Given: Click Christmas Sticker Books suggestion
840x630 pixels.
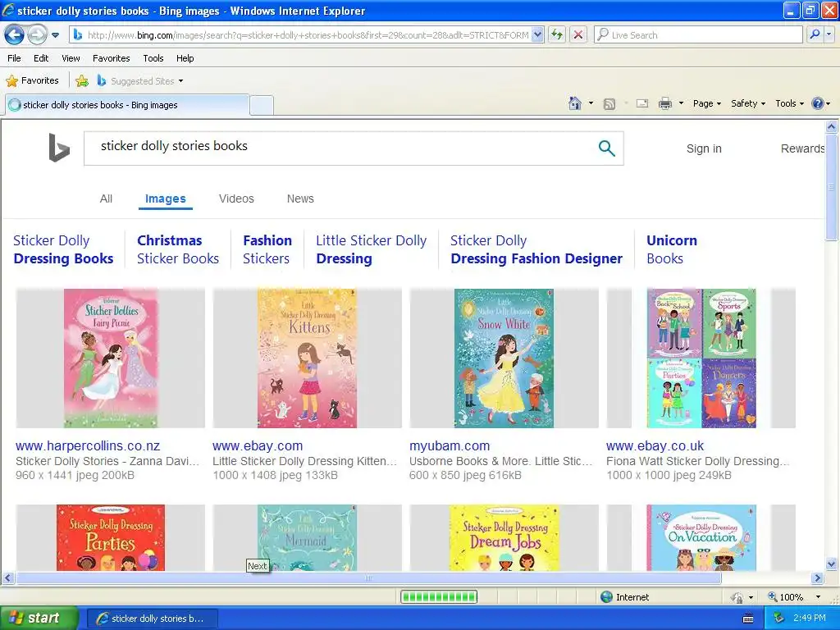Looking at the screenshot, I should coord(178,249).
